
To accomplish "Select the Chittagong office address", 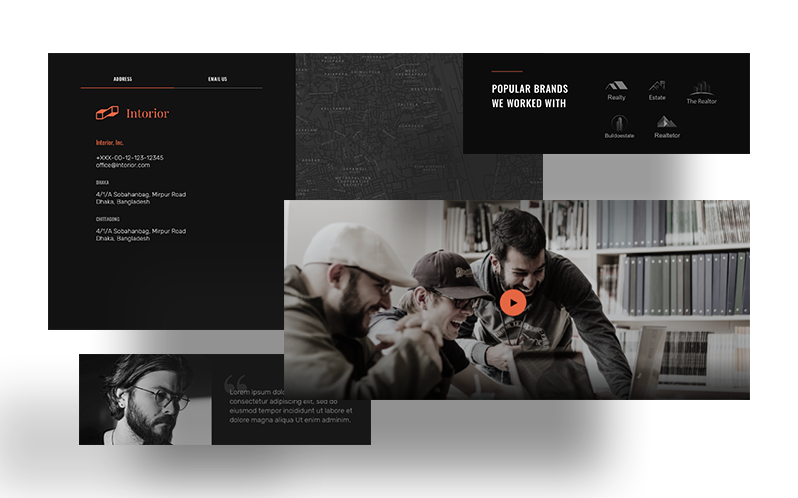I will (140, 234).
